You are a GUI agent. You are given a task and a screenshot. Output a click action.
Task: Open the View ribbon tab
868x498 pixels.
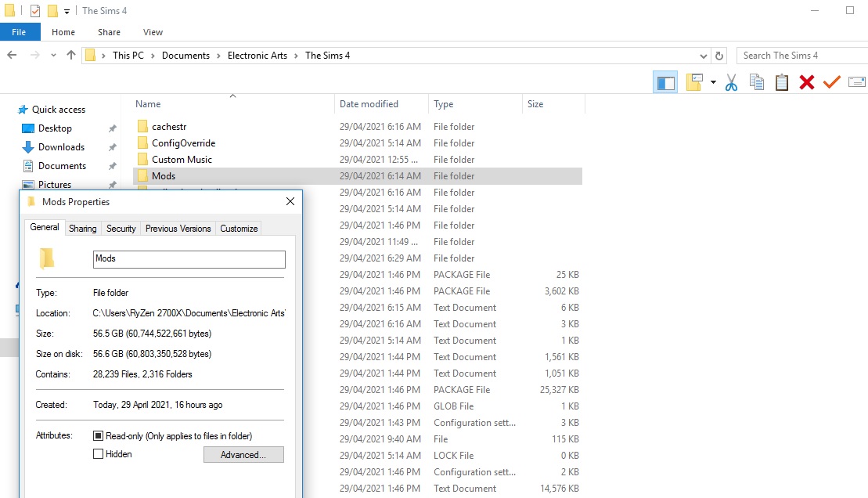pyautogui.click(x=153, y=32)
